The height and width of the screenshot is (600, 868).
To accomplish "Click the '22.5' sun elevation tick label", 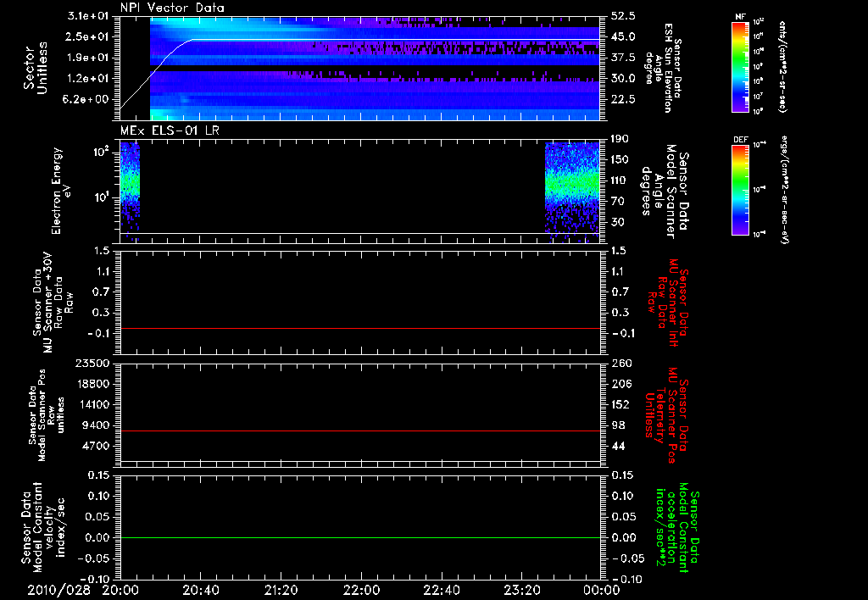I will point(623,100).
